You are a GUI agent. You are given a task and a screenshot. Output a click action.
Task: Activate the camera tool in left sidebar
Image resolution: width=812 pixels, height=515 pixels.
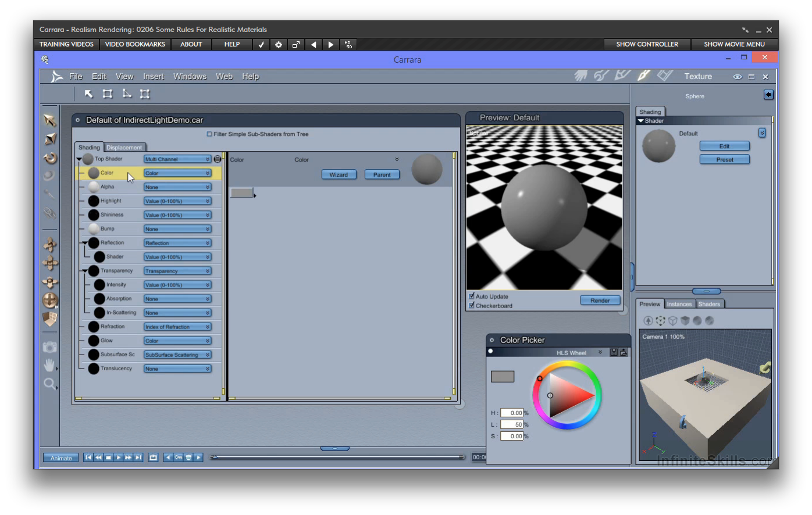coord(50,347)
